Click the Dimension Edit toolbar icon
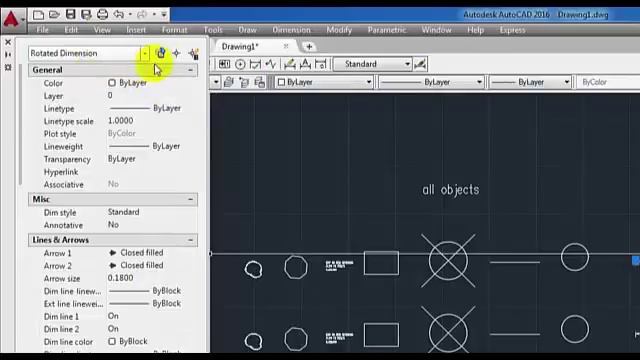Viewport: 640px width, 360px height. [290, 64]
